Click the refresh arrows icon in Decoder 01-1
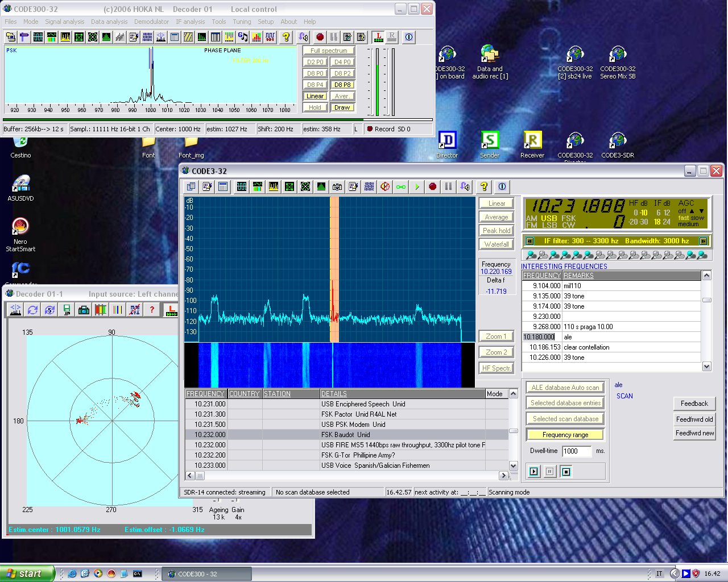 pyautogui.click(x=32, y=310)
